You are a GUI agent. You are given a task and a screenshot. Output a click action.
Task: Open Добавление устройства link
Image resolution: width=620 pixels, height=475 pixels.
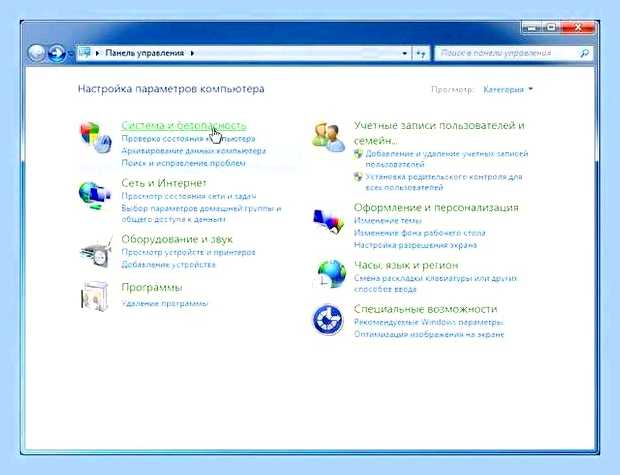pos(168,264)
